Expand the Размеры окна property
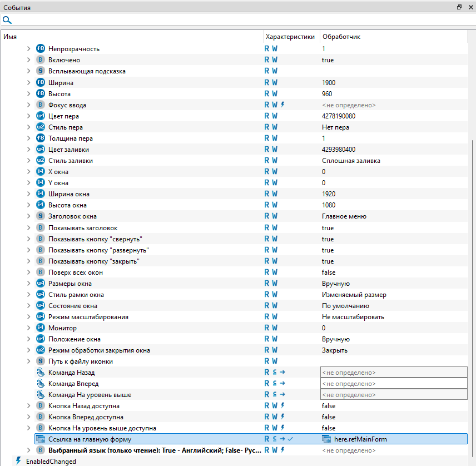476x466 pixels. (29, 284)
